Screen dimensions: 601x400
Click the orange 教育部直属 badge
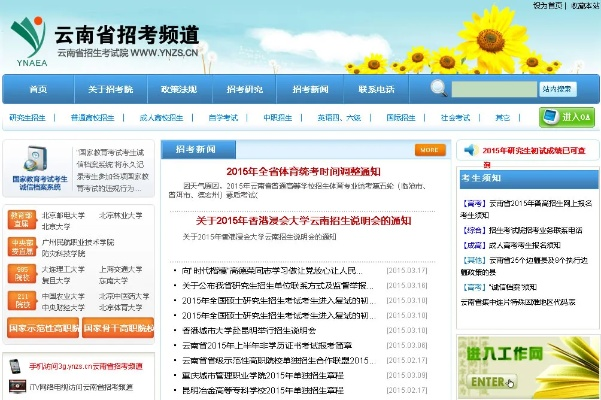(21, 218)
